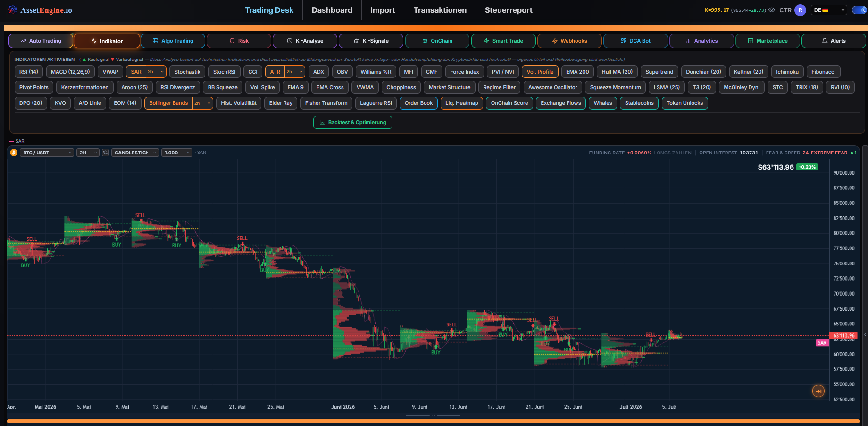Open the Steuerreport page
The image size is (868, 426).
[509, 10]
